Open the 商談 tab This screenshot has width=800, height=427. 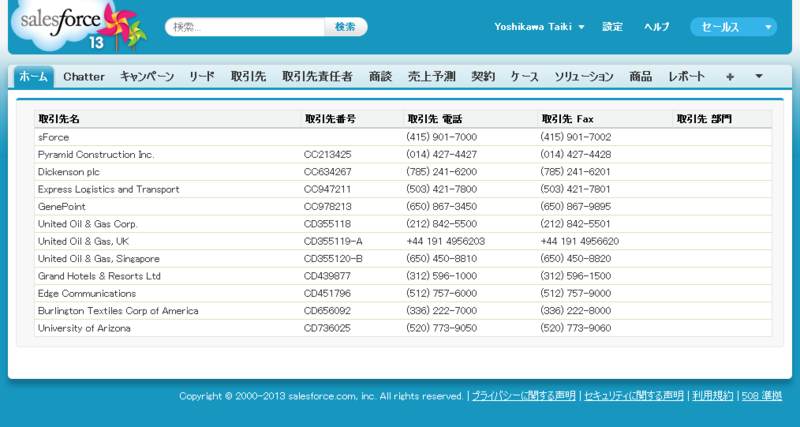[x=381, y=77]
